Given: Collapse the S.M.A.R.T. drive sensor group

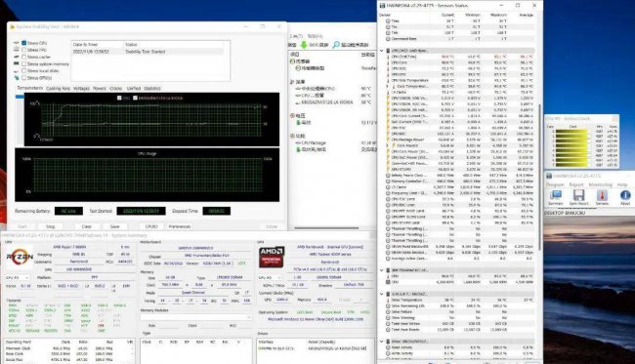Looking at the screenshot, I should point(381,294).
